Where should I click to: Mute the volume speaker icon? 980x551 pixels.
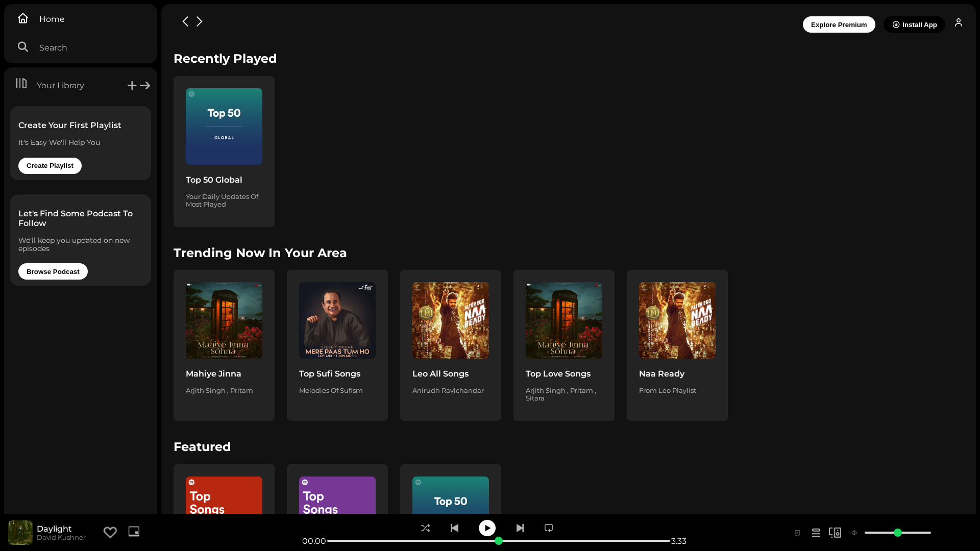(x=854, y=533)
